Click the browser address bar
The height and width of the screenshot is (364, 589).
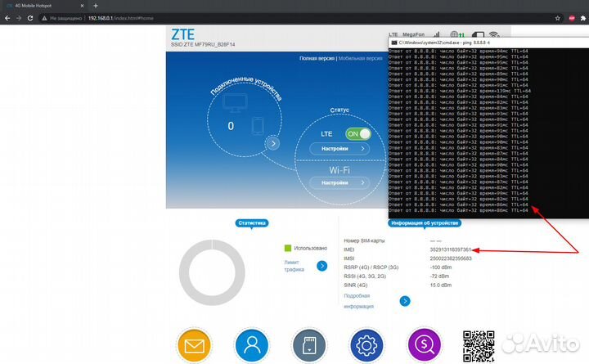coord(245,16)
